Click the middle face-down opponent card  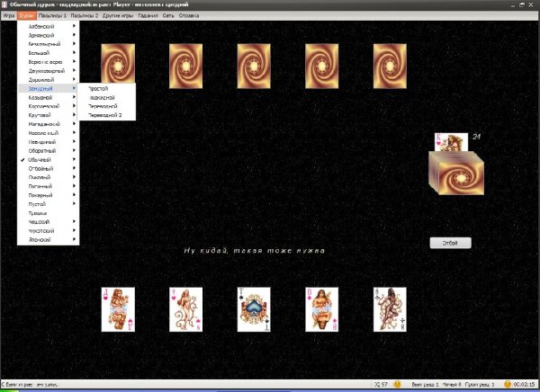254,66
